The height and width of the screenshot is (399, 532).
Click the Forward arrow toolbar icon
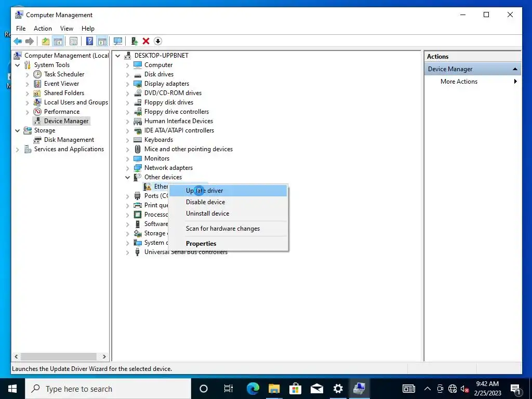tap(30, 42)
